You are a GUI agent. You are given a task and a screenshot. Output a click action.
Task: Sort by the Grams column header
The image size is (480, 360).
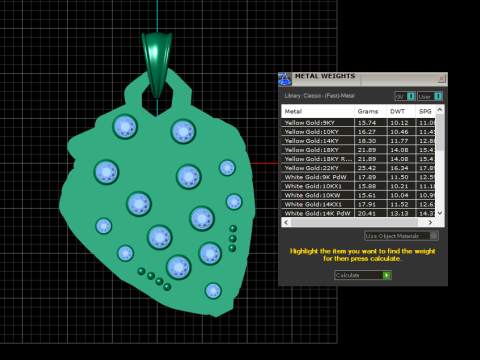click(x=370, y=111)
